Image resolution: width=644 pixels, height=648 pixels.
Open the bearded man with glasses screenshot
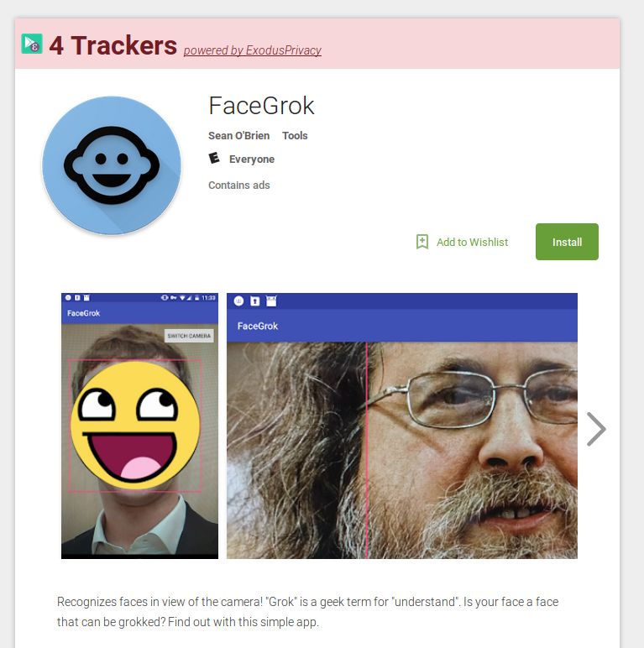pos(402,426)
